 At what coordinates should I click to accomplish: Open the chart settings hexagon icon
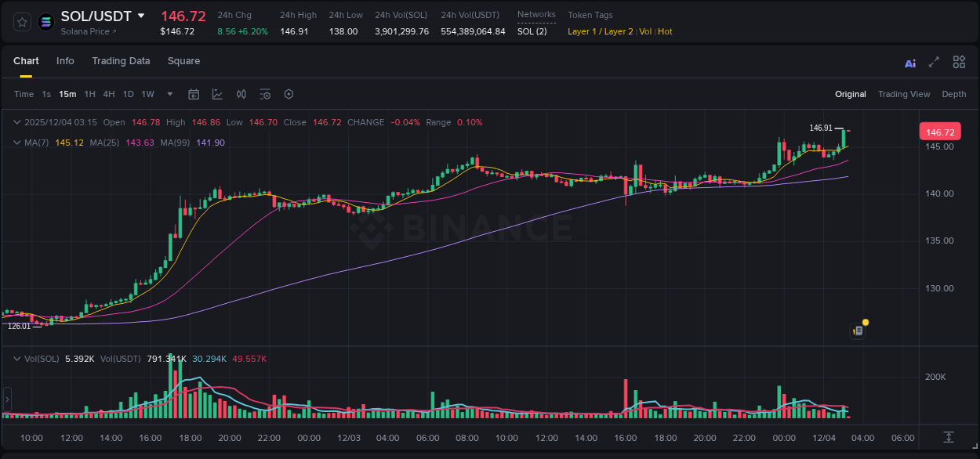tap(289, 94)
